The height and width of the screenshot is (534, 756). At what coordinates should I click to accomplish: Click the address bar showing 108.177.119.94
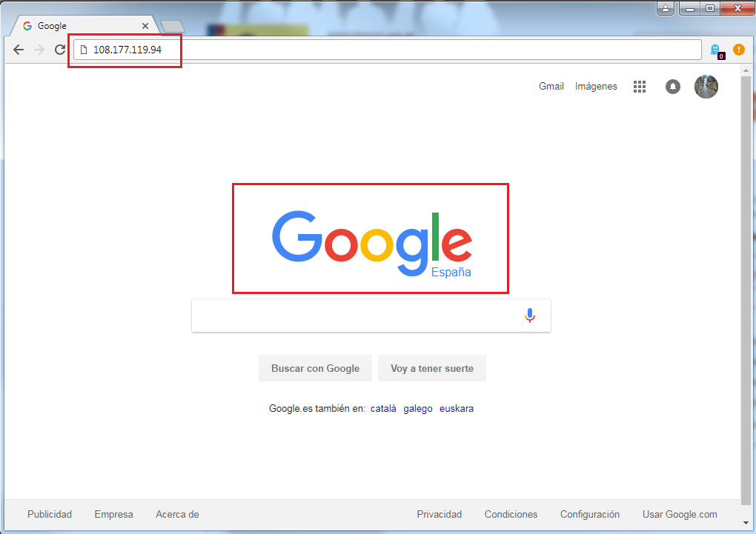387,50
